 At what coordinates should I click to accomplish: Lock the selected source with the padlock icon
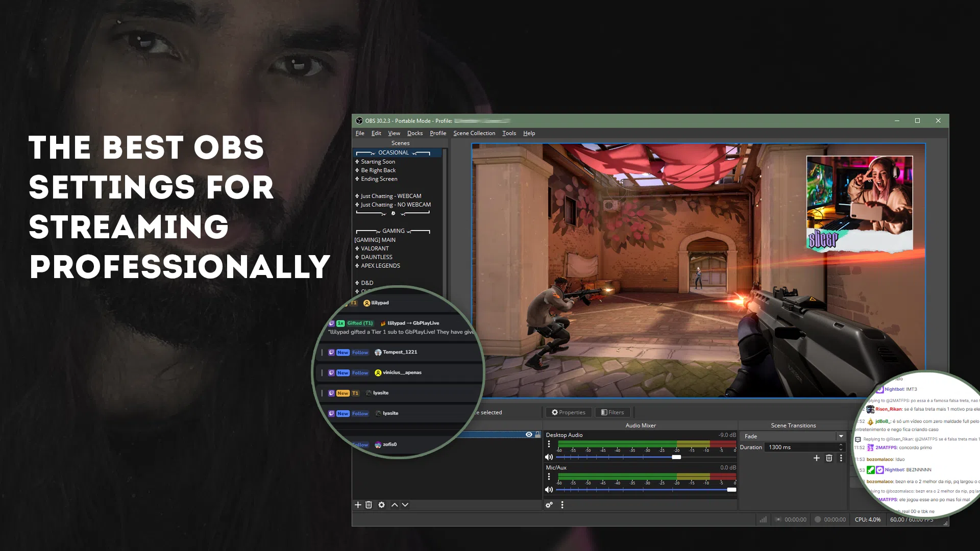pyautogui.click(x=538, y=434)
